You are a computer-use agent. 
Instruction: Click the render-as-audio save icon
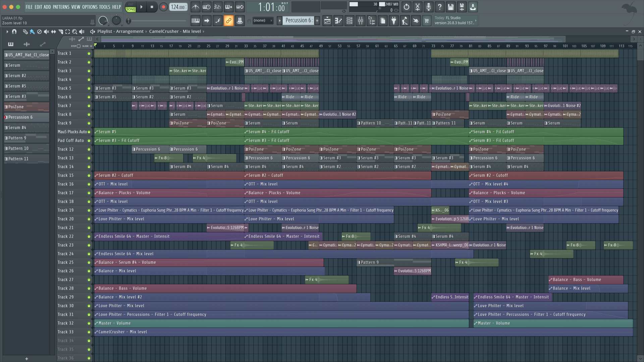pos(462,7)
